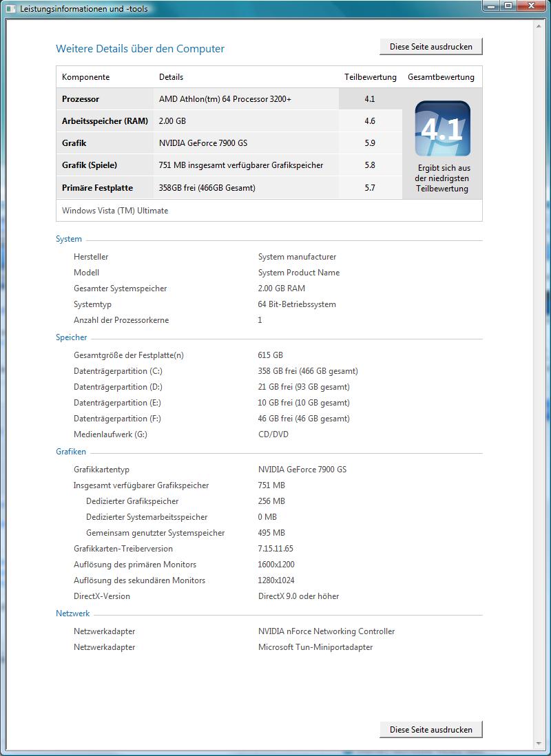Viewport: 551px width, 756px height.
Task: Click the 'Grafik' row label in table
Action: [74, 143]
